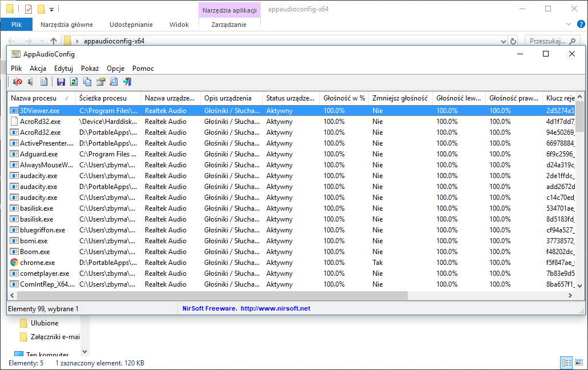
Task: Click Explorer's blue Help question mark icon
Action: [581, 25]
